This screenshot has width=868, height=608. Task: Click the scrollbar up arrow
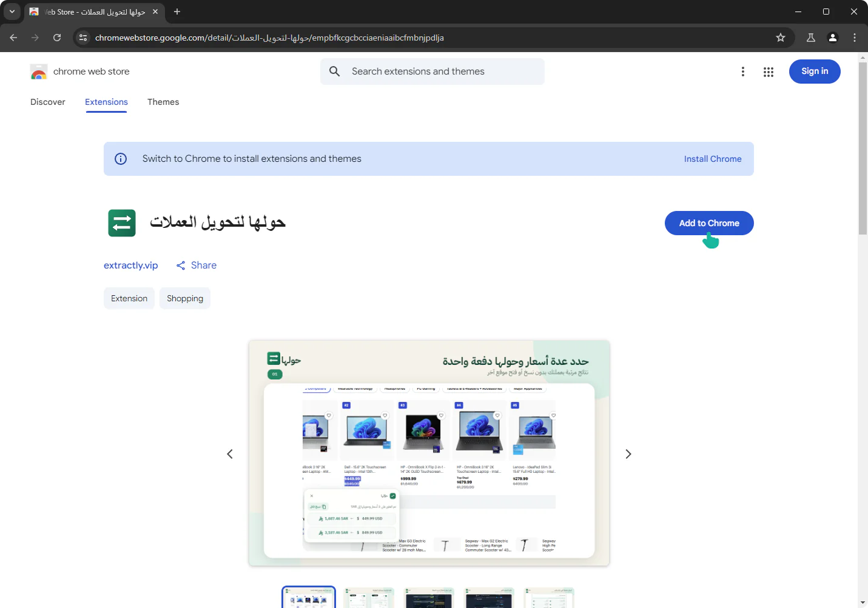[x=863, y=58]
